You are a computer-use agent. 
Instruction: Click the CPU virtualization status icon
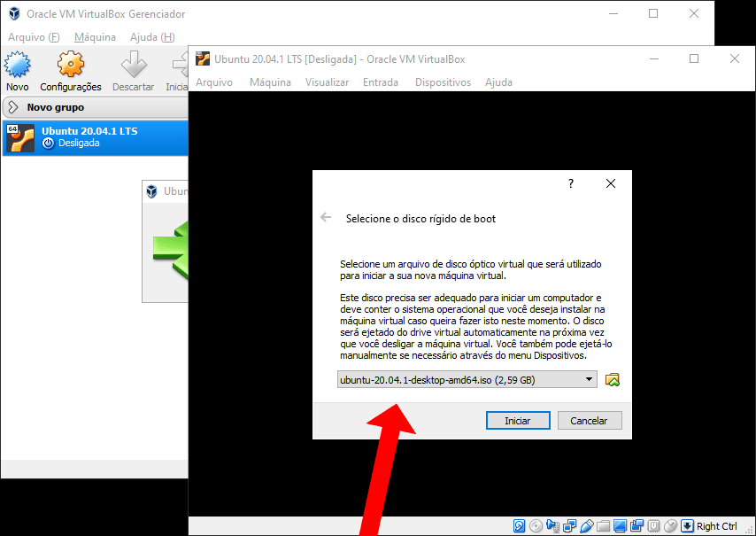click(654, 526)
